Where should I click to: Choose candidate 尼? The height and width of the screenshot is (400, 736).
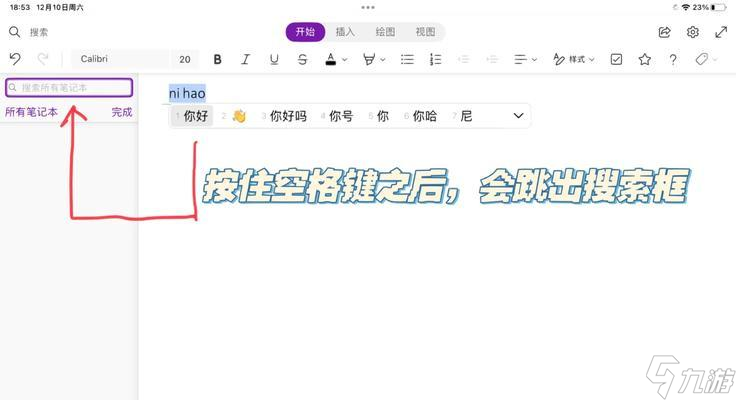pos(462,116)
